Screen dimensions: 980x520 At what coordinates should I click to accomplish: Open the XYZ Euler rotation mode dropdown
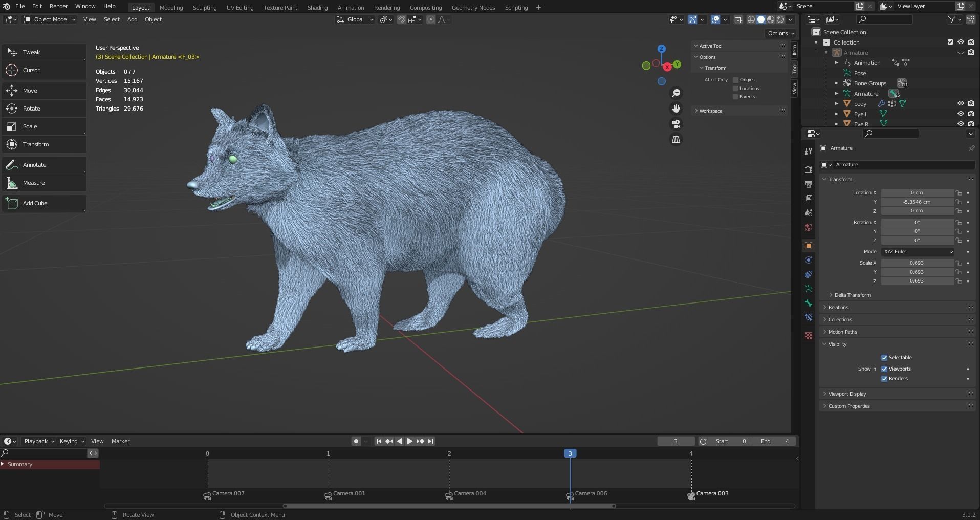pos(918,252)
